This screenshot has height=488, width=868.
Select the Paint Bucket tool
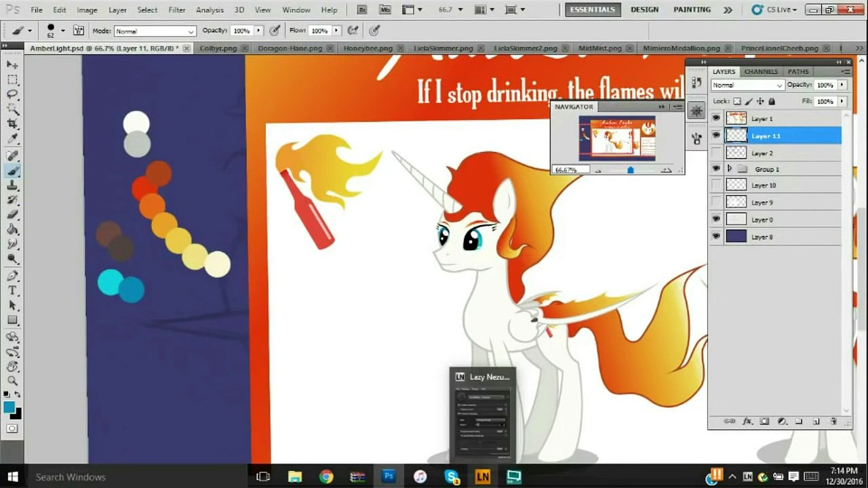pos(12,229)
